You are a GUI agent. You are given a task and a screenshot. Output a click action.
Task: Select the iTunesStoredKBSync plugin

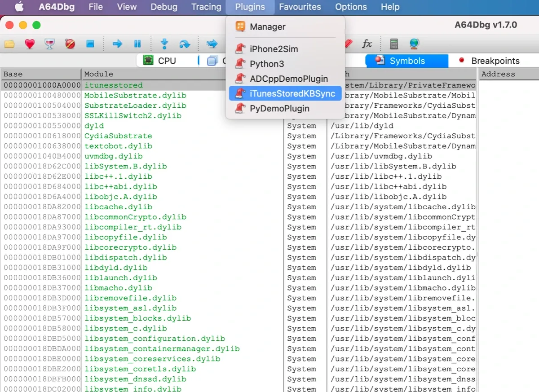[x=285, y=93]
